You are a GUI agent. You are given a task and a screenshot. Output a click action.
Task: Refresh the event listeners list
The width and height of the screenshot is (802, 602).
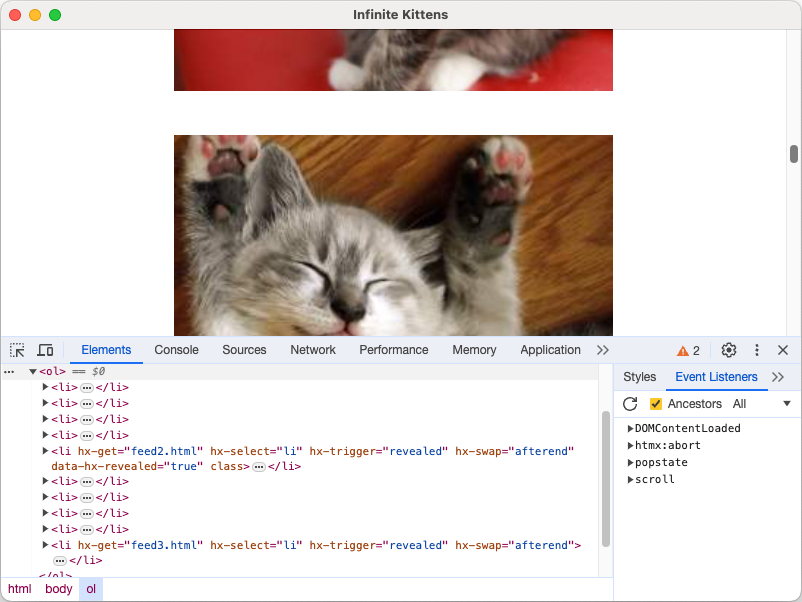(630, 404)
